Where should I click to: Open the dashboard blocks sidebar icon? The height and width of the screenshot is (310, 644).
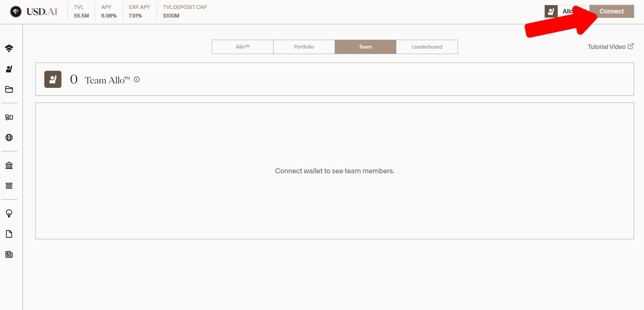click(x=9, y=117)
